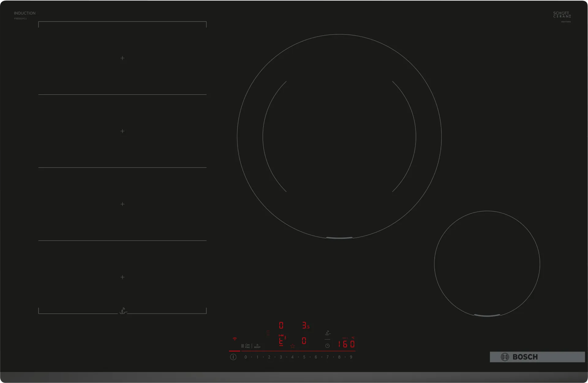
Task: Touch the large dual-ring cooking zone center
Action: click(x=339, y=137)
